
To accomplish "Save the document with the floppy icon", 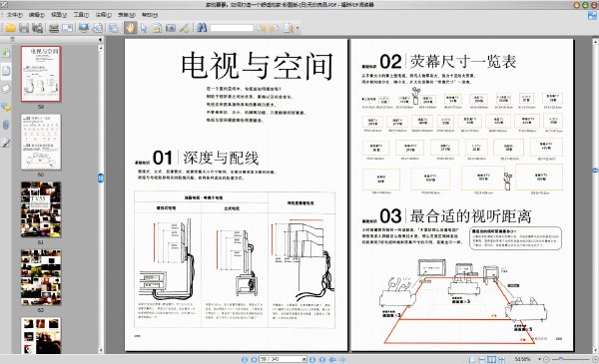I will pos(24,28).
